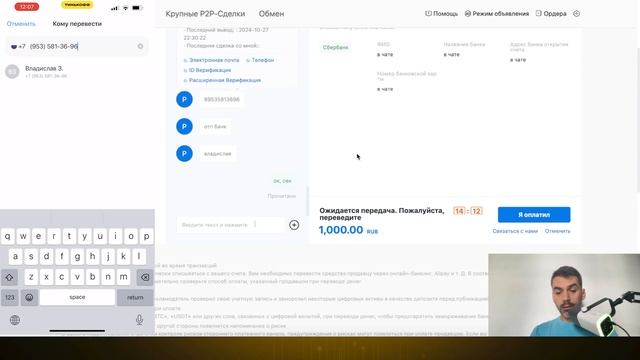Click the Электронная почта verification item
Image resolution: width=640 pixels, height=360 pixels.
211,60
